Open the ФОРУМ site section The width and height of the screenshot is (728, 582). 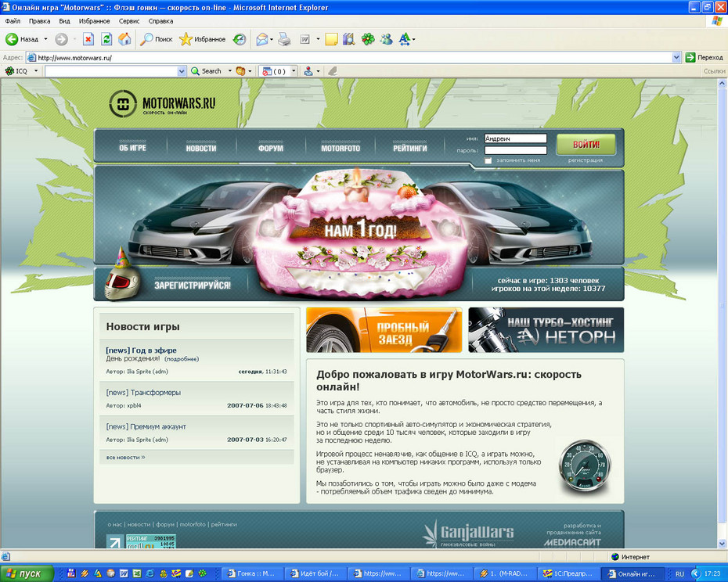(x=271, y=148)
